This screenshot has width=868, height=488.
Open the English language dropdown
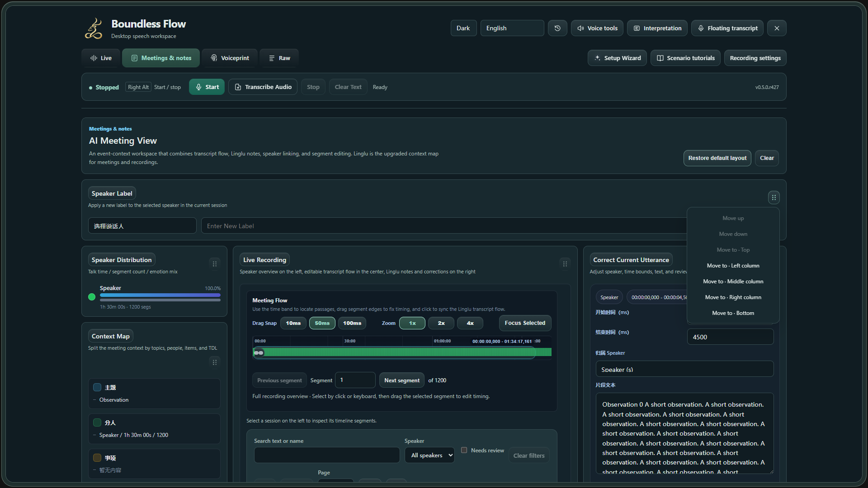(512, 28)
